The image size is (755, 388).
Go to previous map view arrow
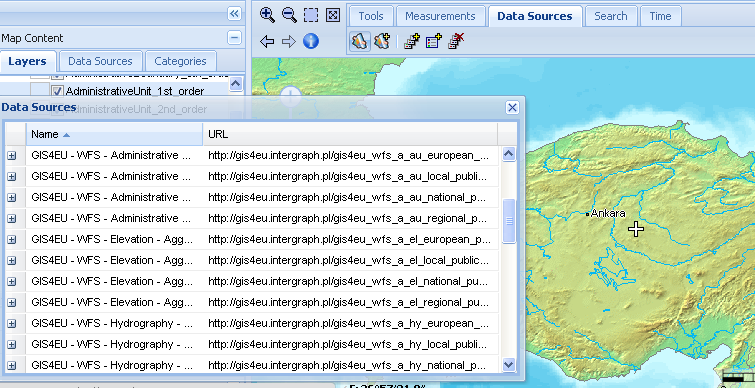[x=267, y=41]
